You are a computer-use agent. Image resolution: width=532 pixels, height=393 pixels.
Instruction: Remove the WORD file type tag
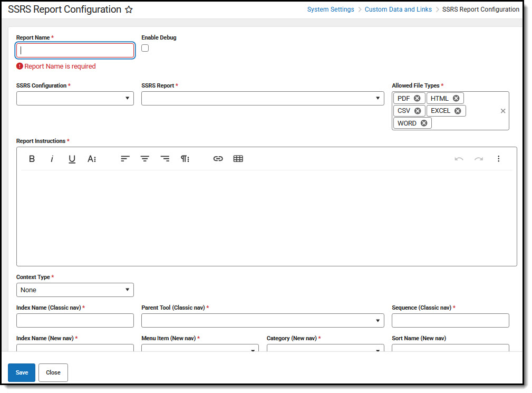[x=424, y=123]
